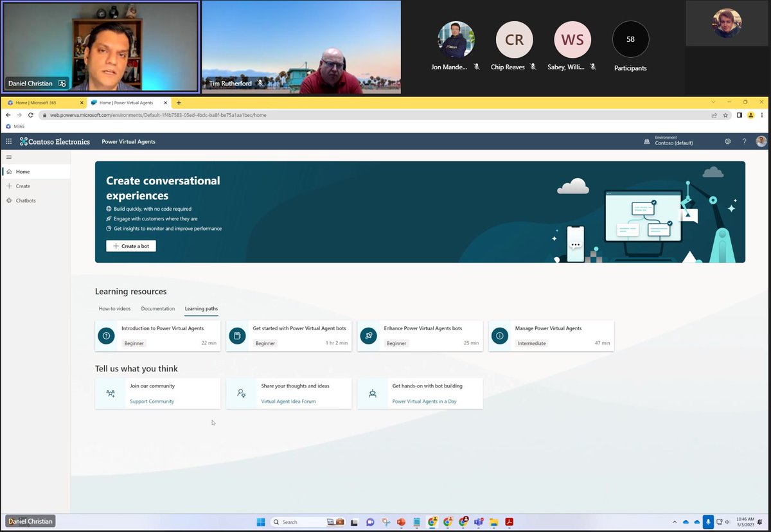Open the Virtual Agent Idea Forum link
Screen dimensions: 771x532
[288, 402]
